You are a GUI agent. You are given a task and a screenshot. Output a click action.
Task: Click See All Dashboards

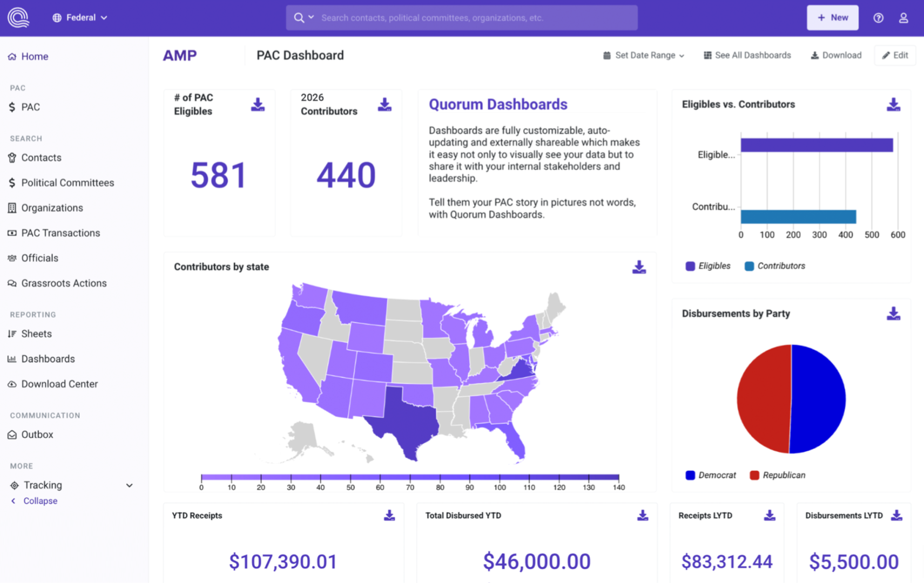pos(747,56)
